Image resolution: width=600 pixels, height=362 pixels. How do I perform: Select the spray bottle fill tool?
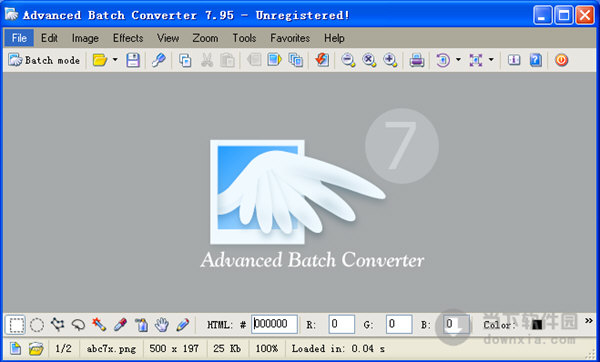pos(141,325)
